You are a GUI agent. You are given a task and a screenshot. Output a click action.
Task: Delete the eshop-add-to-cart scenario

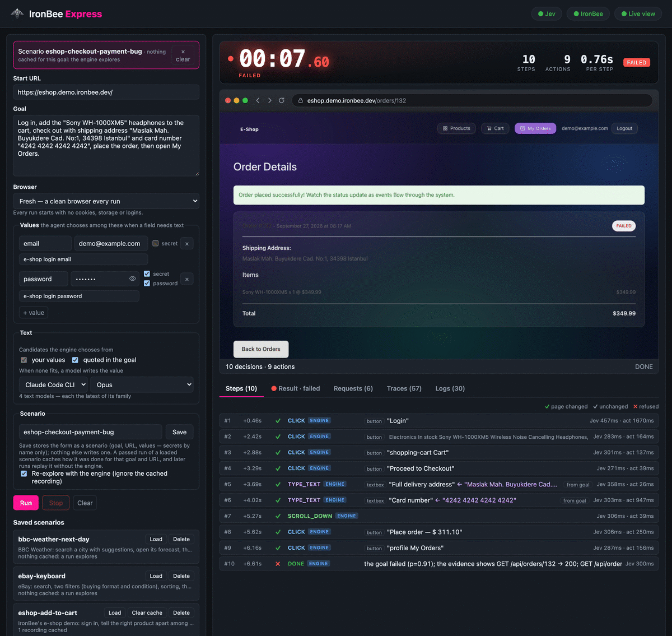(x=181, y=612)
